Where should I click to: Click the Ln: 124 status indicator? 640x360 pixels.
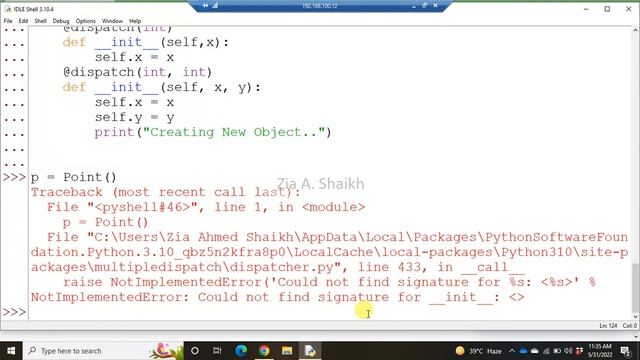pos(608,325)
